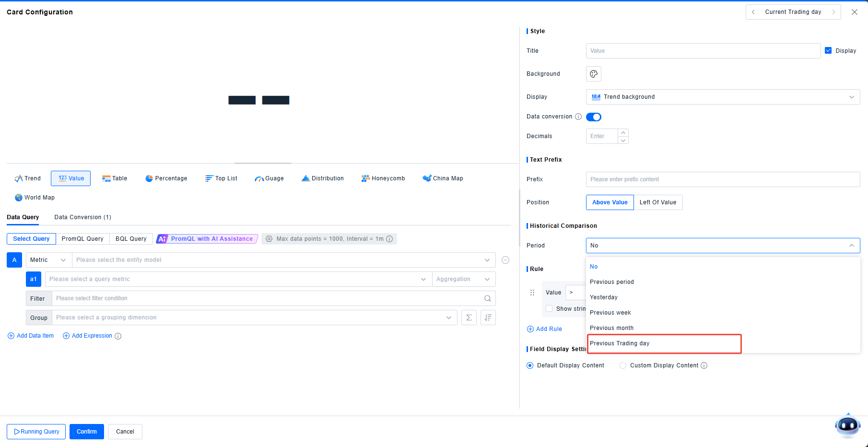
Task: Switch to the Data Conversion (1) tab
Action: pos(82,217)
